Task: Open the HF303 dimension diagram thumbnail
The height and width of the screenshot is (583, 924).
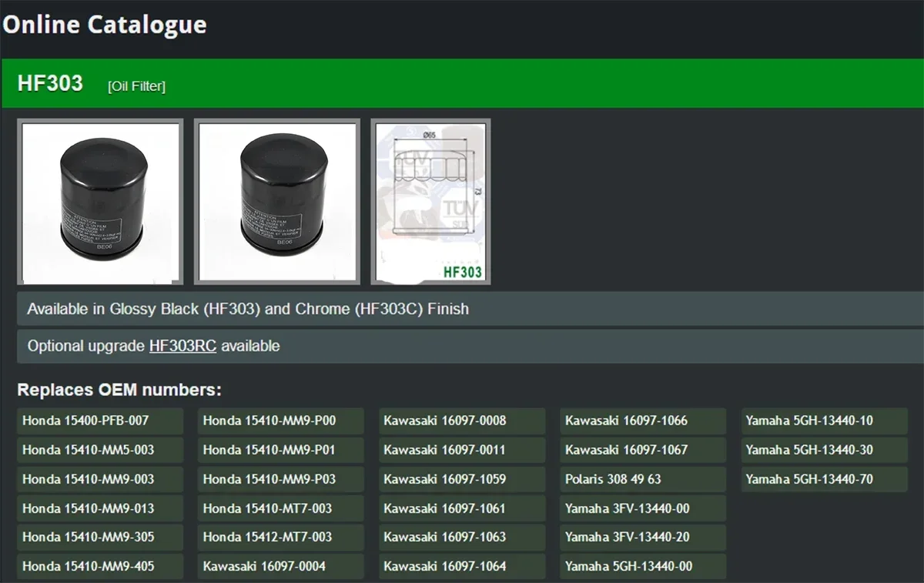Action: (x=430, y=202)
